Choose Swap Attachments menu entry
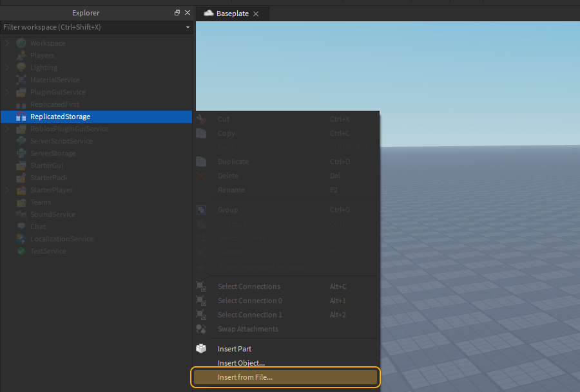 coord(285,329)
